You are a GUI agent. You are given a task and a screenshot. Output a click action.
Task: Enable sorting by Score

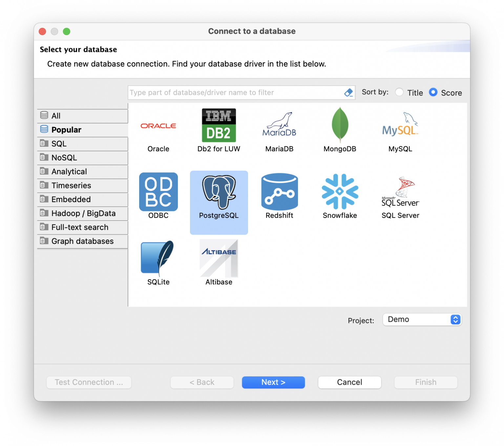click(433, 92)
